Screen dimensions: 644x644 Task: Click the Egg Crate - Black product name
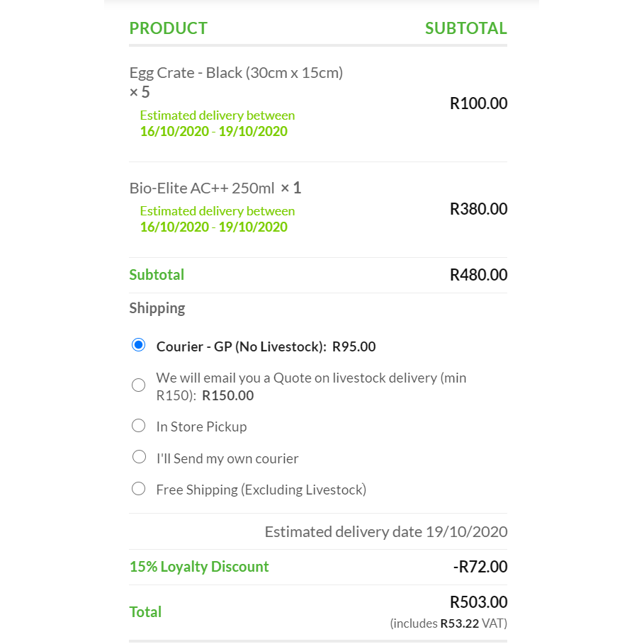236,73
